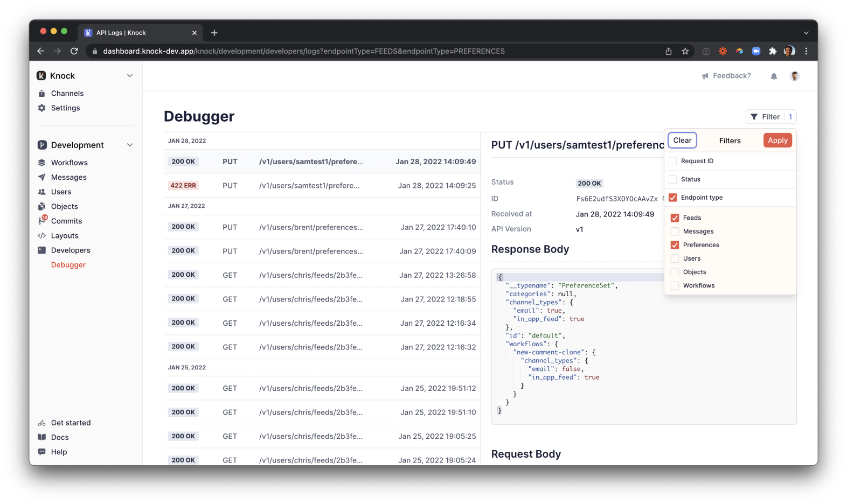The image size is (847, 504).
Task: Click the Feedback megaphone icon
Action: point(705,76)
